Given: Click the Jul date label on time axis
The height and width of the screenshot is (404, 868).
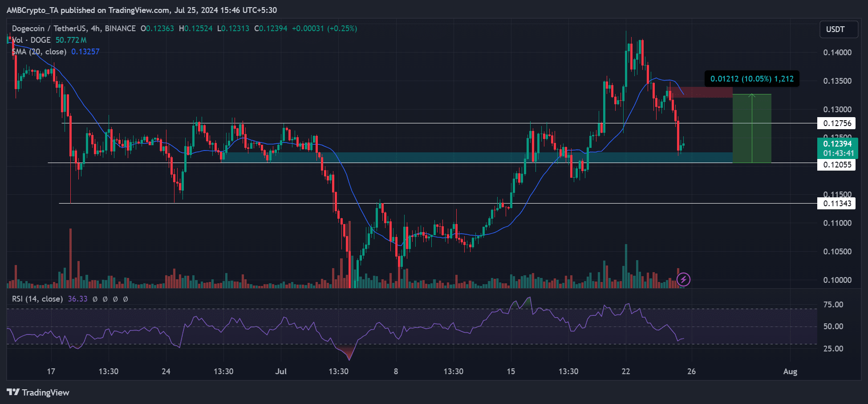Looking at the screenshot, I should pos(281,371).
